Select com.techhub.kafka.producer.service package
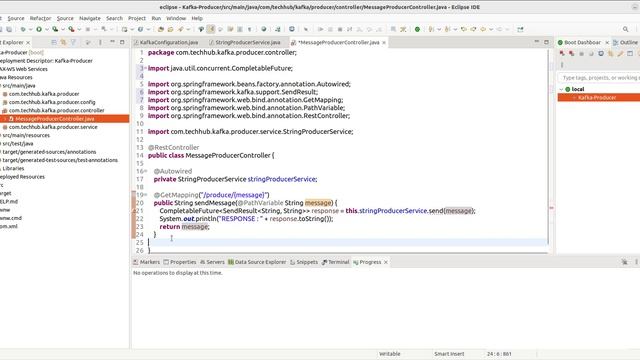The height and width of the screenshot is (360, 640). coord(53,127)
